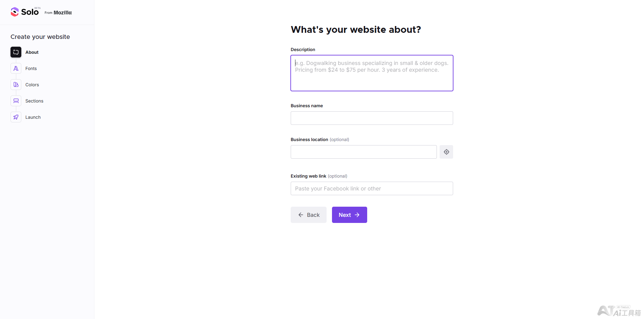Jump to the Launch step label
Screen dimensions: 644x319
[33, 117]
